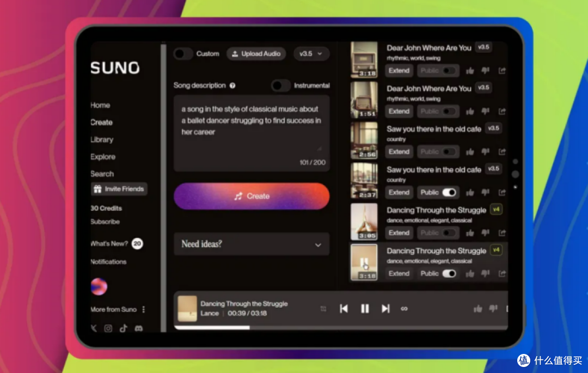
Task: Toggle shuffle in the player bar
Action: click(x=323, y=309)
